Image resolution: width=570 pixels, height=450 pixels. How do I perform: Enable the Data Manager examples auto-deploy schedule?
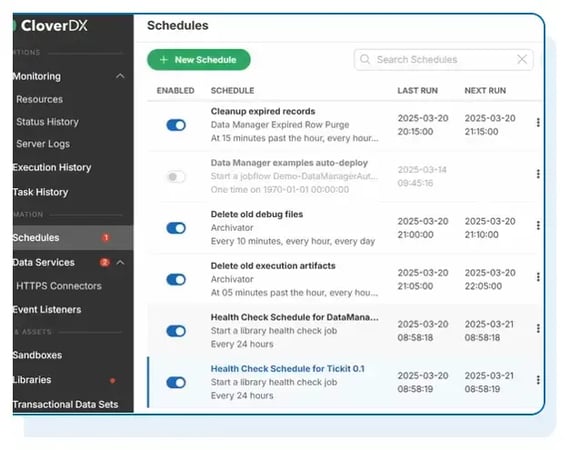[176, 177]
